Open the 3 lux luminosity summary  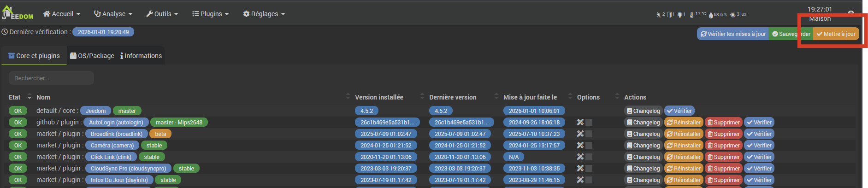click(738, 15)
